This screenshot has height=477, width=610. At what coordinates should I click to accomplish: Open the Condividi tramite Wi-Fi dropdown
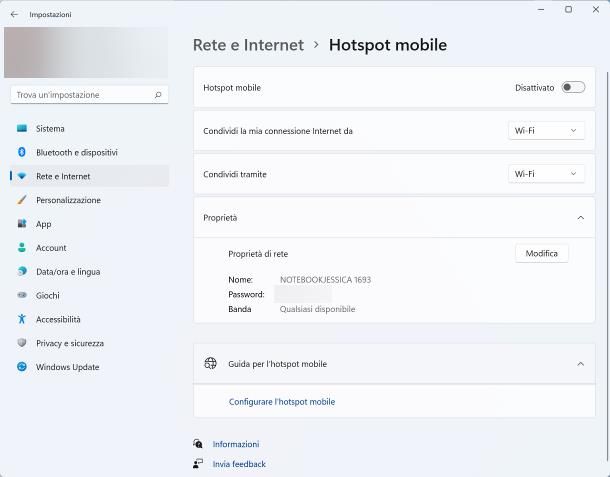coord(546,174)
